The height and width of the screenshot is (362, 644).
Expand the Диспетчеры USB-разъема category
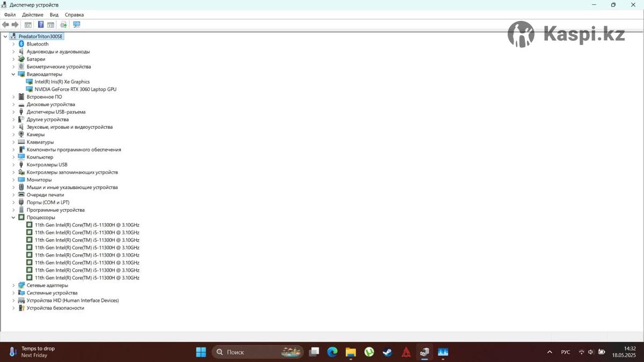[x=13, y=112]
